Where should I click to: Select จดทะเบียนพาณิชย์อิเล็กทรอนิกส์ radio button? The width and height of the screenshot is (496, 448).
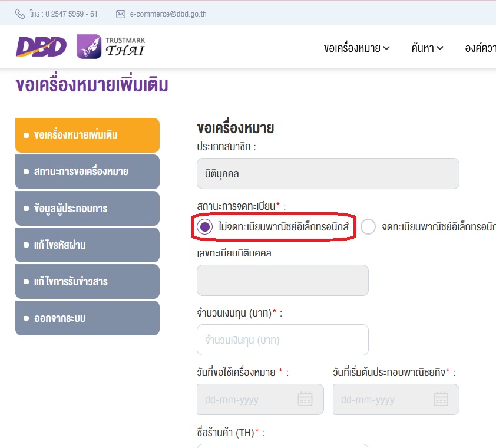point(368,227)
